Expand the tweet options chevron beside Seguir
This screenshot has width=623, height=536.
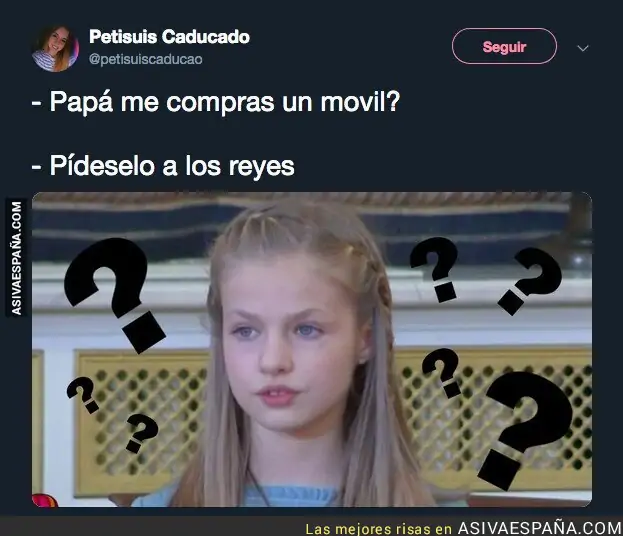click(x=582, y=48)
